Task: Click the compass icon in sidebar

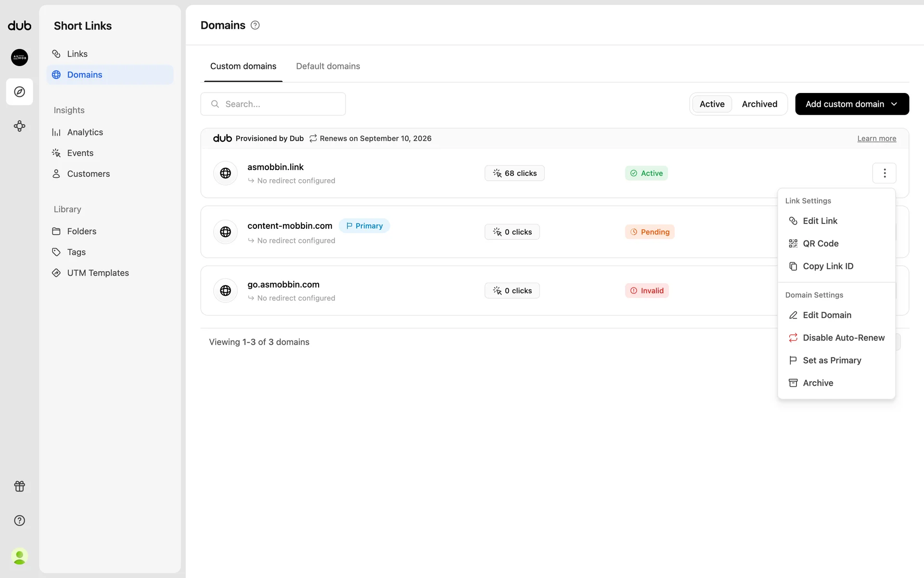Action: pos(19,92)
